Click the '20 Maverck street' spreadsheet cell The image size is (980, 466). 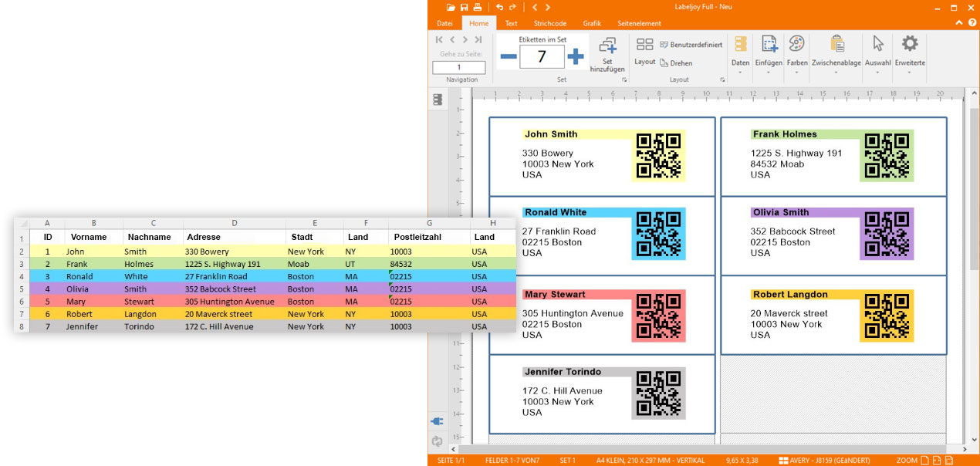click(x=235, y=314)
